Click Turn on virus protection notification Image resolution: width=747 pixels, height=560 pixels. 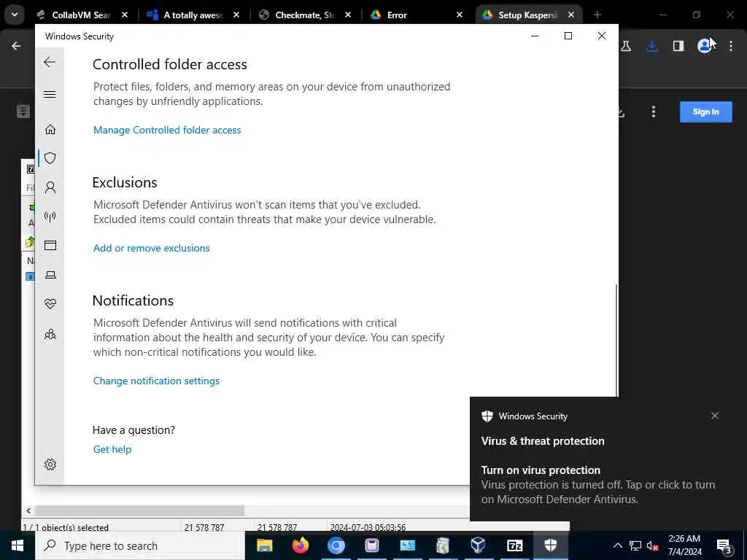(x=600, y=484)
